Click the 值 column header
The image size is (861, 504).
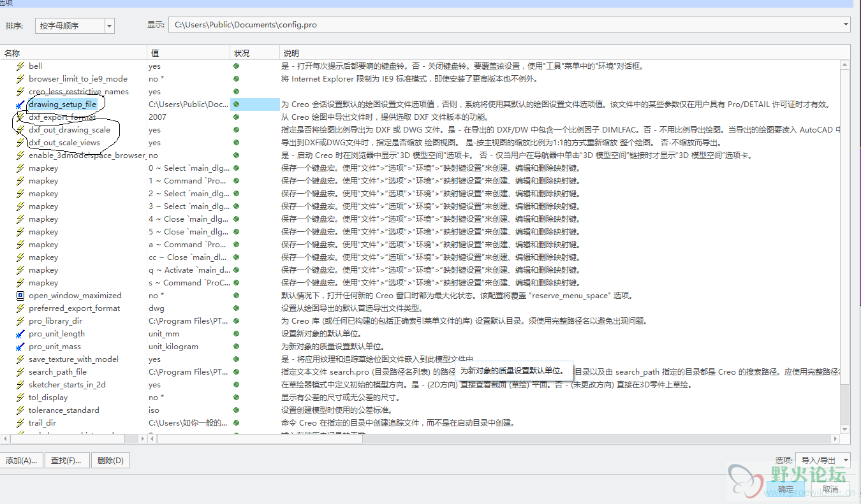(189, 53)
